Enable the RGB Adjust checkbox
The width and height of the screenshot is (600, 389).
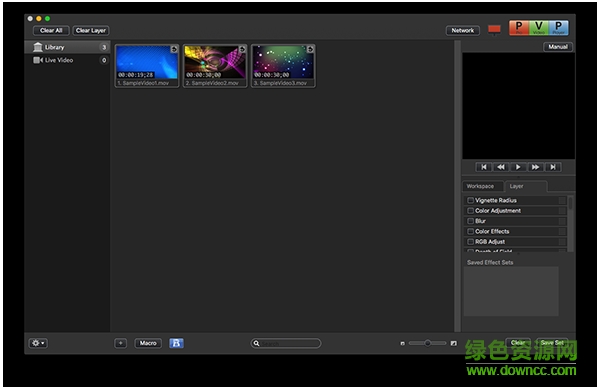tap(471, 242)
